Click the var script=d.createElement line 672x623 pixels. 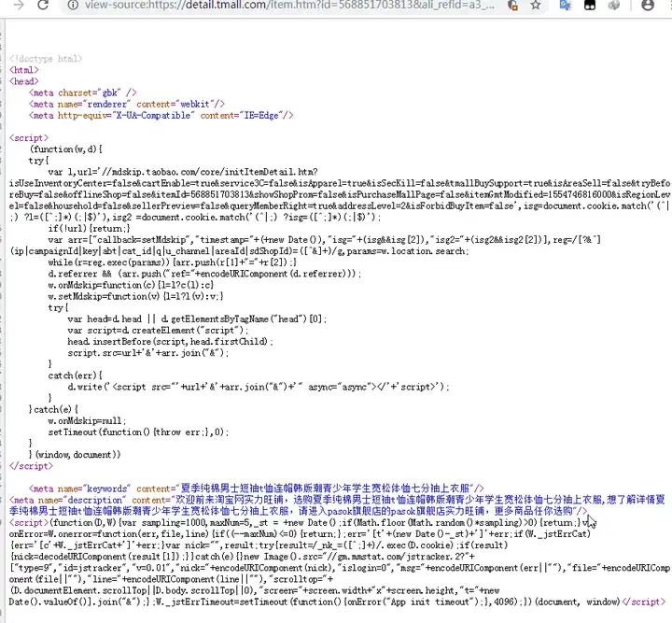tap(158, 330)
